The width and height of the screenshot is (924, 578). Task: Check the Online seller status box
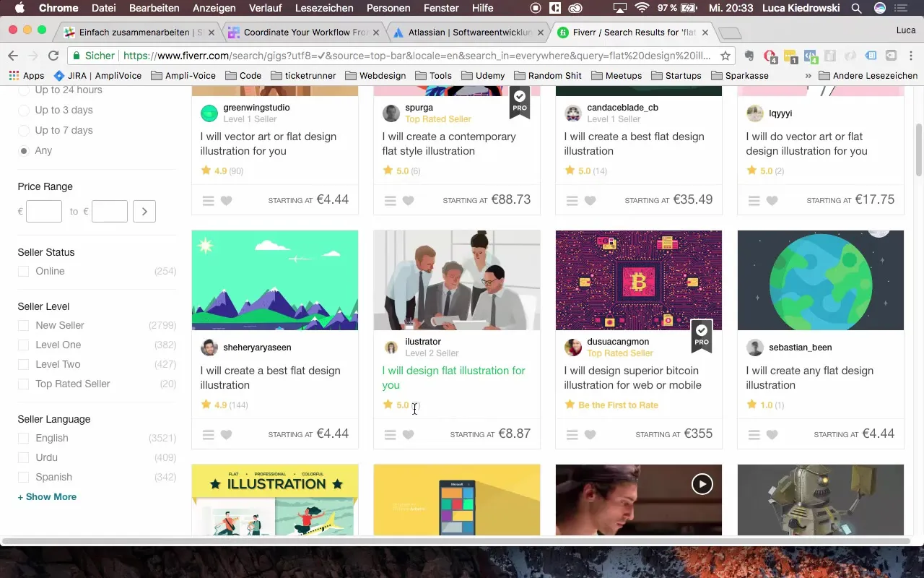[x=24, y=272]
